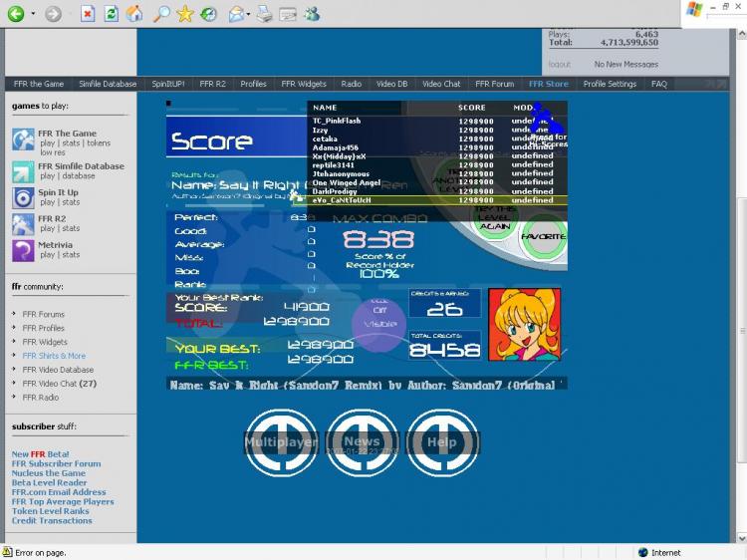Click the FAVORITE green circle button

(544, 237)
